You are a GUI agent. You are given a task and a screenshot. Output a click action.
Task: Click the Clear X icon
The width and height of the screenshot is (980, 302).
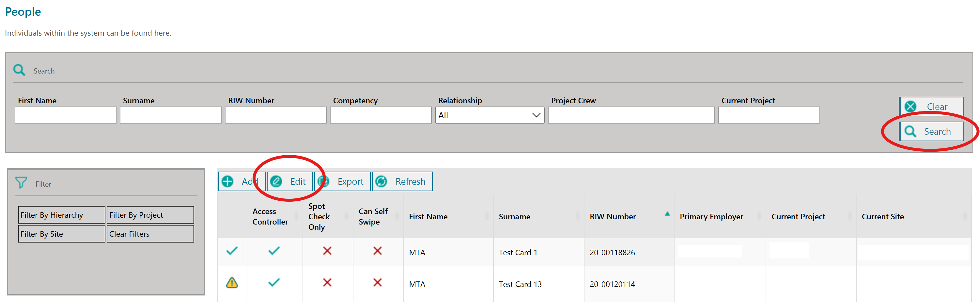point(910,106)
